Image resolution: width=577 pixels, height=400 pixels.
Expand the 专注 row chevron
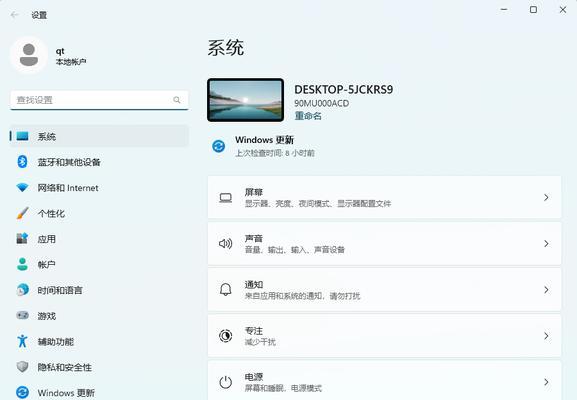pyautogui.click(x=546, y=336)
